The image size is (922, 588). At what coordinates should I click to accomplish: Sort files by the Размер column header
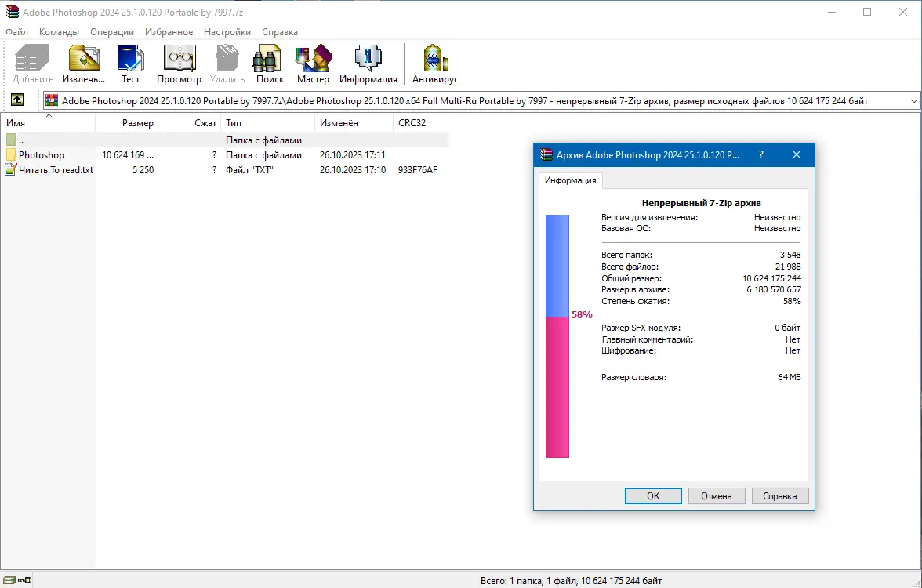pyautogui.click(x=139, y=122)
